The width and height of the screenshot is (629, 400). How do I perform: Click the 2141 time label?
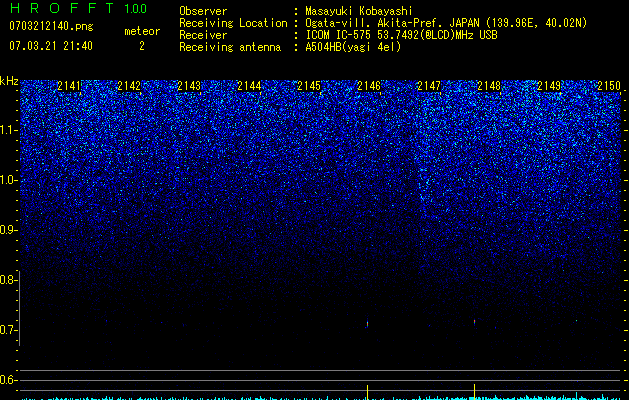(69, 86)
